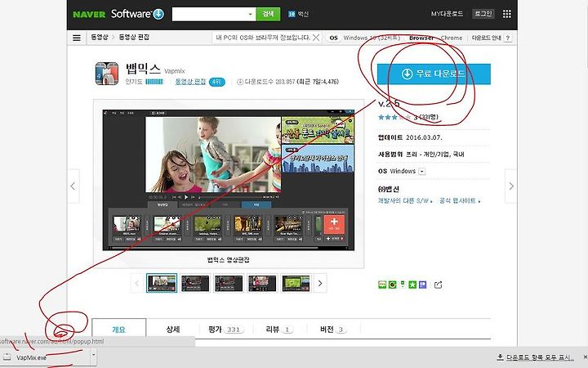
Task: Click the download count clock icon
Action: [x=240, y=82]
